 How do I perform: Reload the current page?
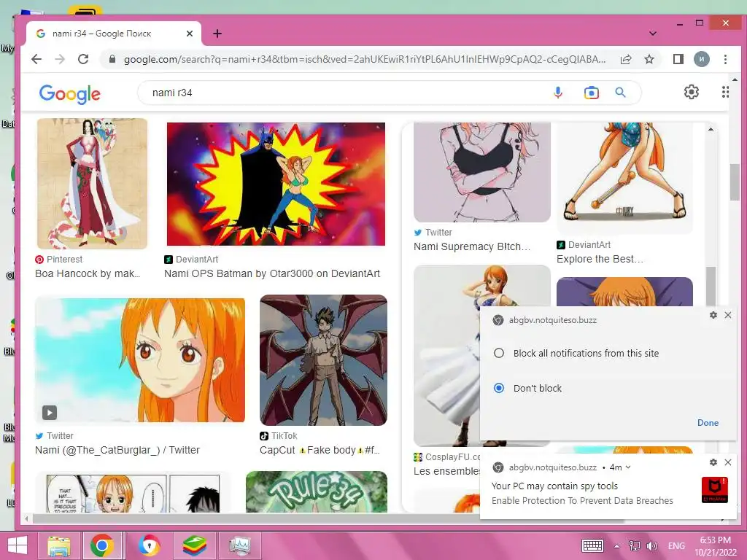[83, 59]
